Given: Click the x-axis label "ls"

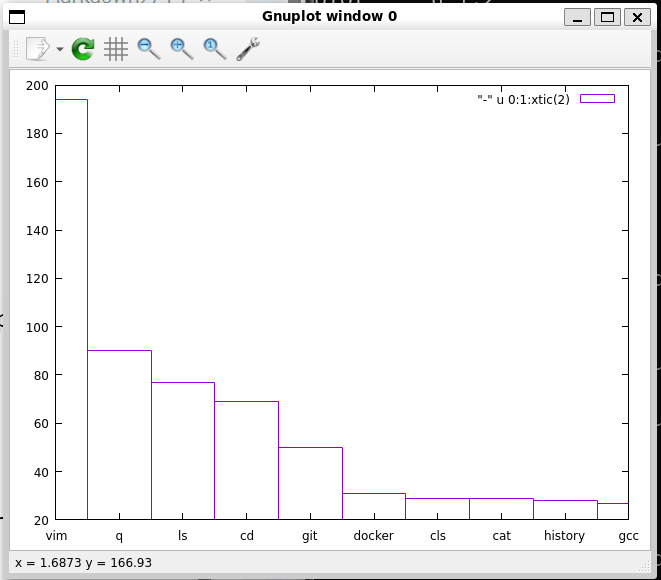Looking at the screenshot, I should (x=183, y=536).
